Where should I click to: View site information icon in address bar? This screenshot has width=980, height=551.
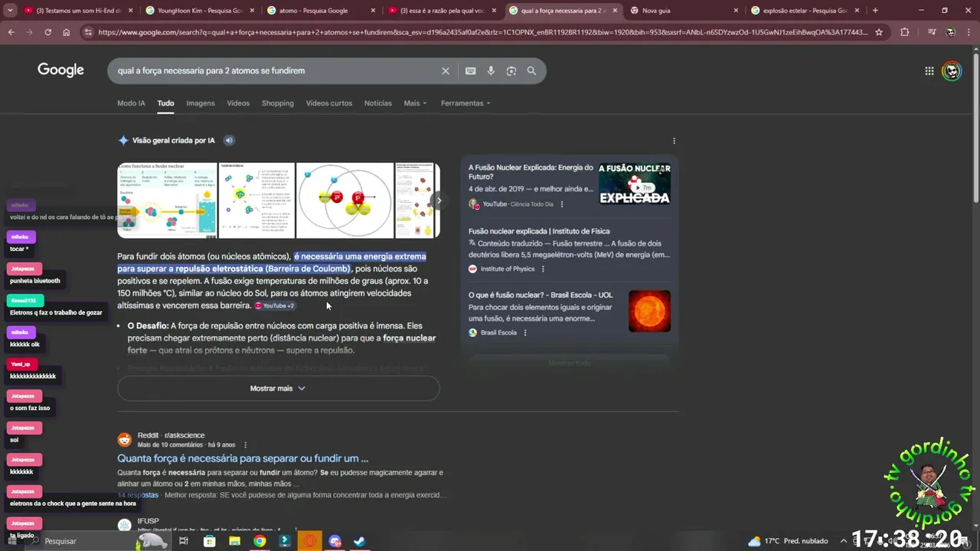[88, 32]
